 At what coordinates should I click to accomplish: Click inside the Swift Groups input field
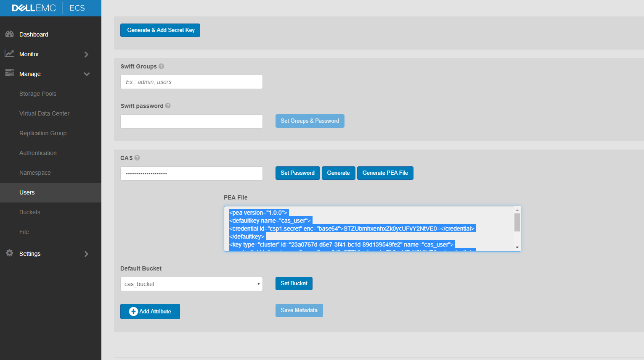point(191,81)
